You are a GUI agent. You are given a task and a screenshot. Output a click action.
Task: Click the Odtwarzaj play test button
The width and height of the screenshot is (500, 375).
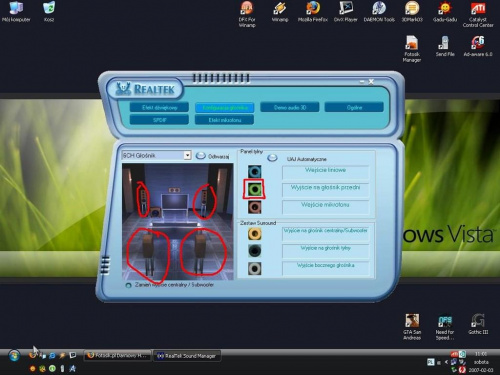201,156
